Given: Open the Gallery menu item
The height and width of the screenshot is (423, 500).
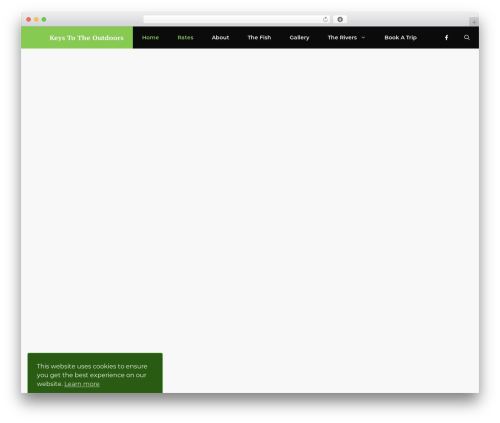Looking at the screenshot, I should coord(299,38).
